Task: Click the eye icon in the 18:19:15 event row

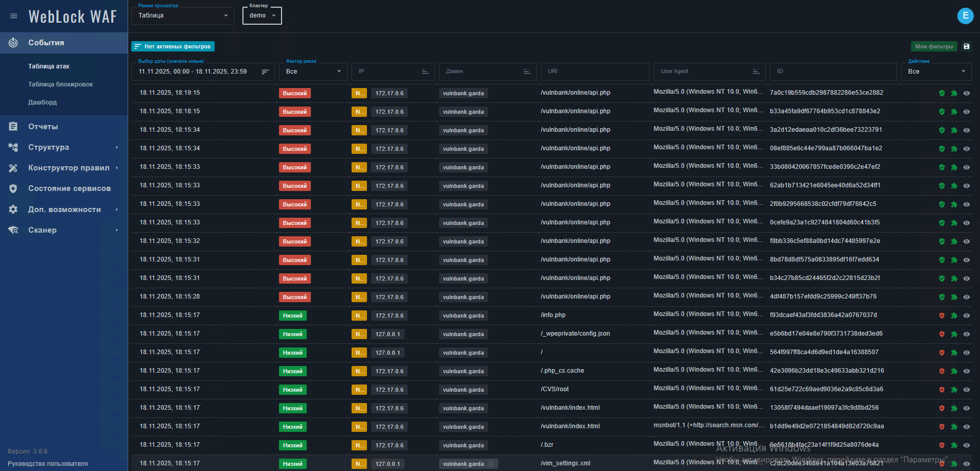Action: coord(967,93)
